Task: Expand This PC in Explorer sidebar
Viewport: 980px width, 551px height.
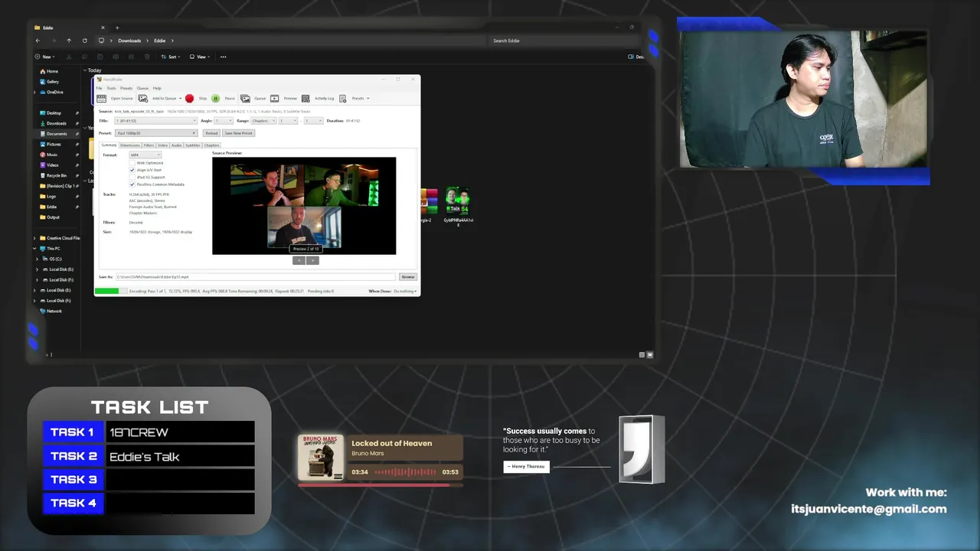Action: click(x=34, y=249)
